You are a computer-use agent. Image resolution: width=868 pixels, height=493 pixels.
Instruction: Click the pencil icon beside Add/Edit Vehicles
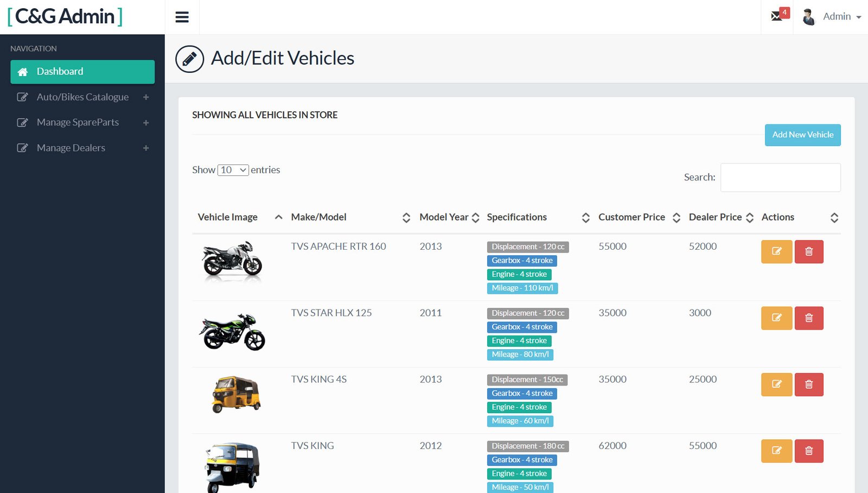point(189,59)
